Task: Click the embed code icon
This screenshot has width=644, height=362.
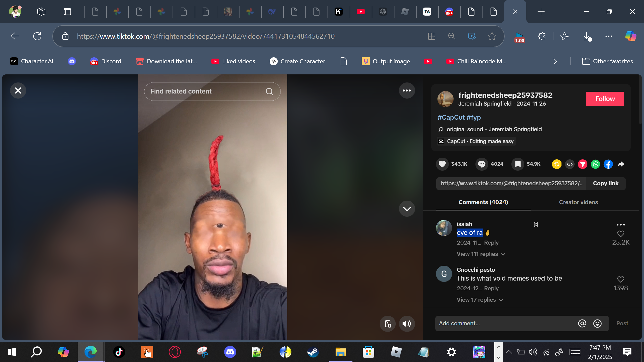Action: click(x=570, y=164)
